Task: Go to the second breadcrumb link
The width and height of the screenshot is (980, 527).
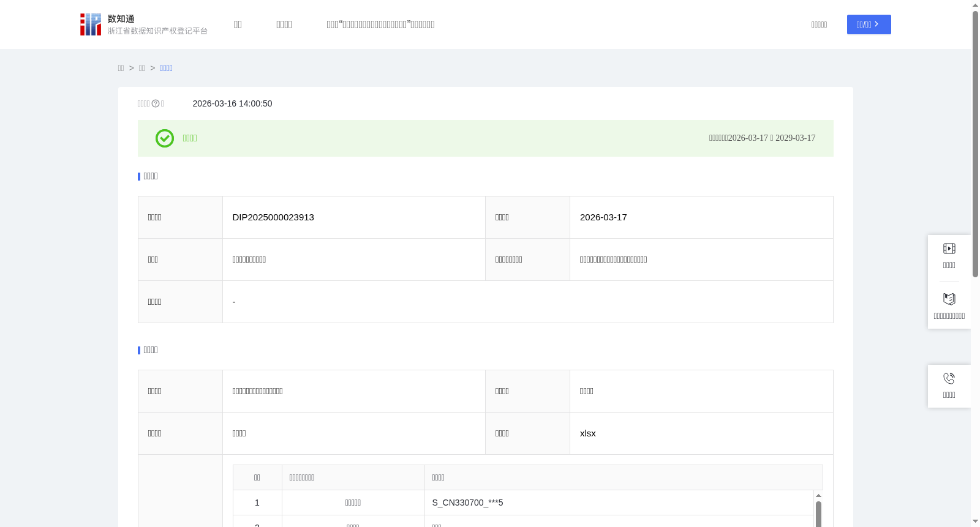Action: tap(141, 68)
